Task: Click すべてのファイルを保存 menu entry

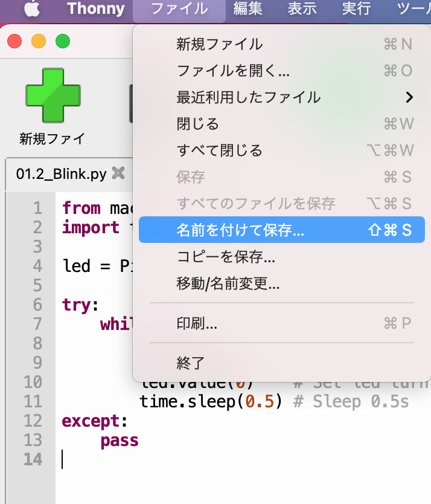Action: (282, 203)
